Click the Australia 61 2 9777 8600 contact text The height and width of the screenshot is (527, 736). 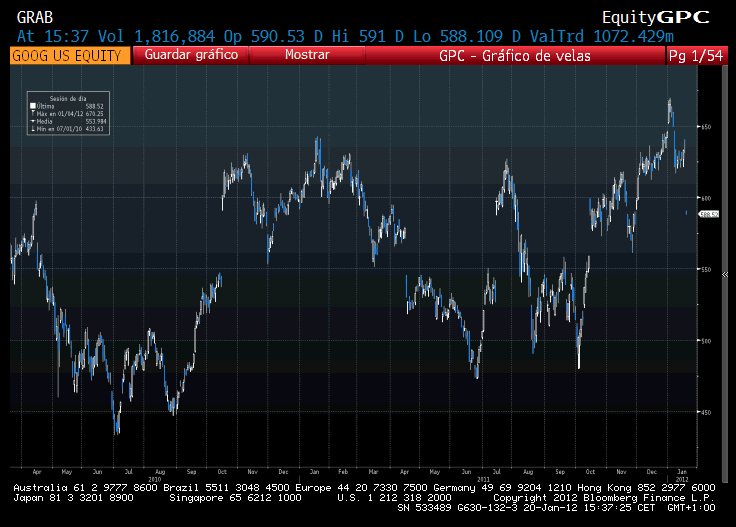(x=85, y=488)
